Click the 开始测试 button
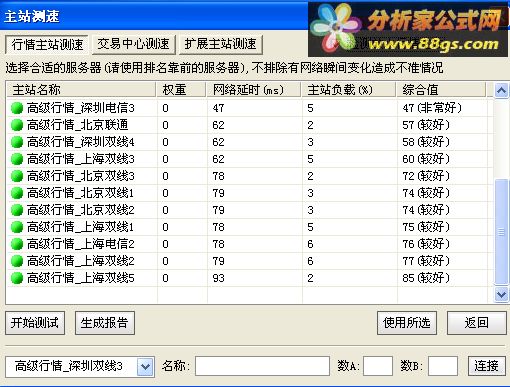This screenshot has height=387, width=510. (35, 323)
